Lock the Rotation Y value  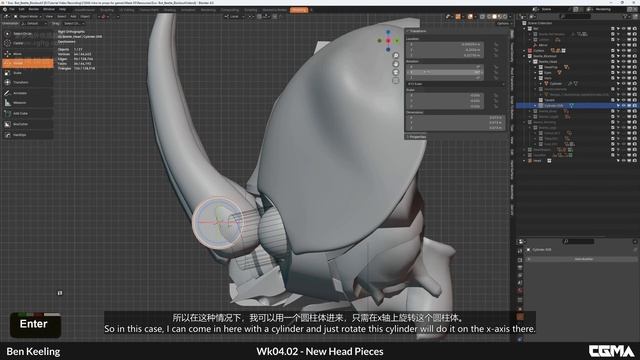pos(496,72)
